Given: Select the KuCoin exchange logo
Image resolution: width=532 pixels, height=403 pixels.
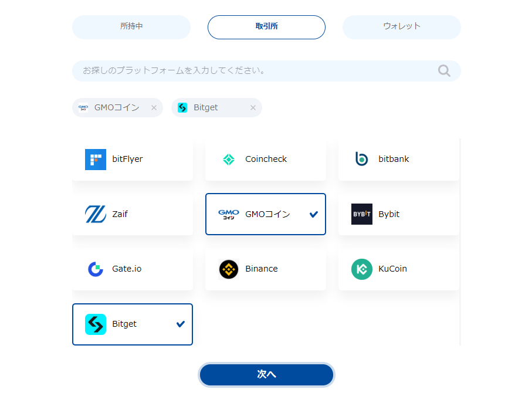Looking at the screenshot, I should (362, 269).
